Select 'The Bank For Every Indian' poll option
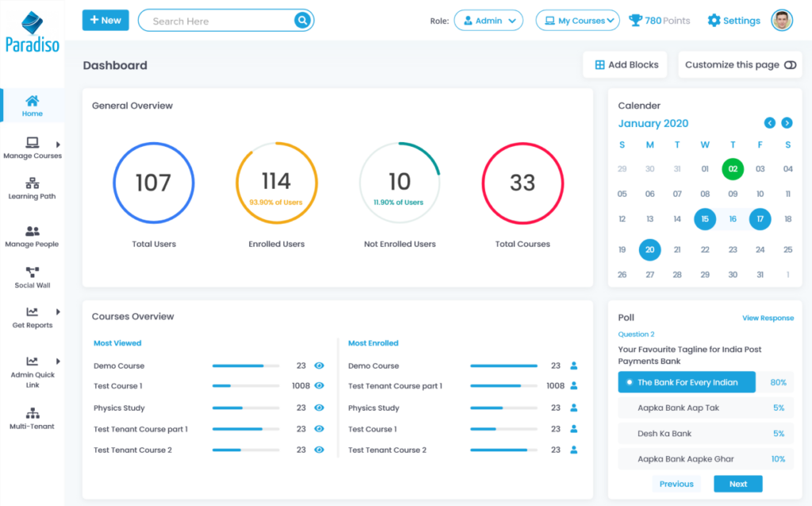812x506 pixels. point(687,382)
